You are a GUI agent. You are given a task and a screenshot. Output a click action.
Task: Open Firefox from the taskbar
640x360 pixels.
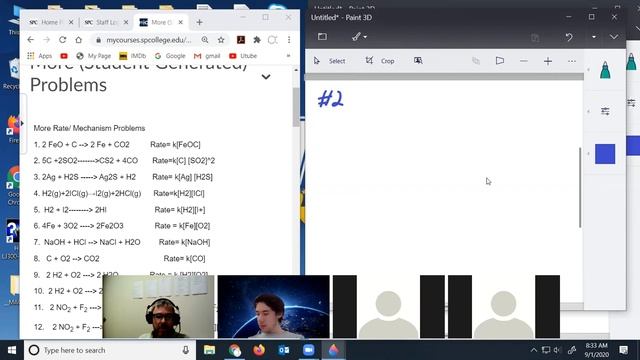point(259,350)
